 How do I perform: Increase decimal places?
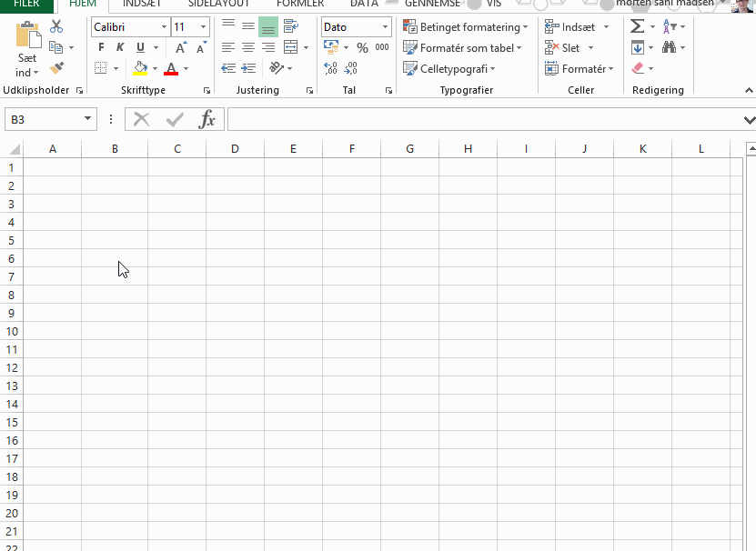pos(330,68)
